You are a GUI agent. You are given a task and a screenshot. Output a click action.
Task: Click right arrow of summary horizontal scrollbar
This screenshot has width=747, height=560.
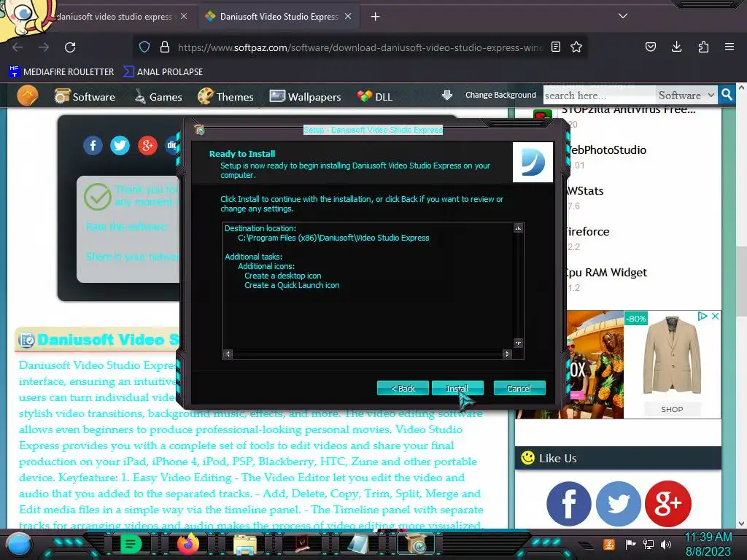pos(507,354)
